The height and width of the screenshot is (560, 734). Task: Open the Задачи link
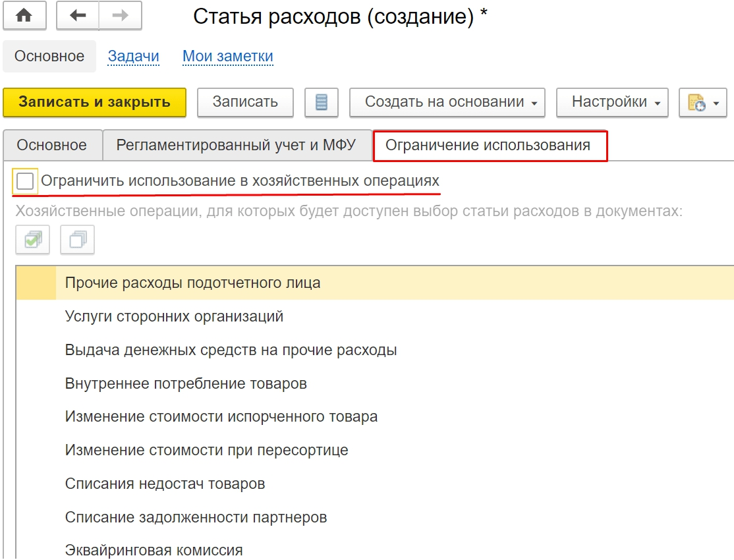[x=133, y=56]
